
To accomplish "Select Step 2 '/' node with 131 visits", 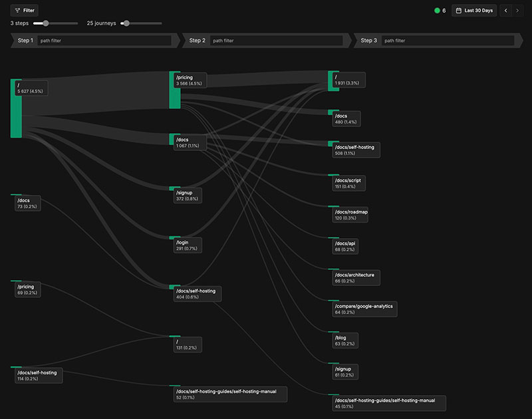I will point(188,345).
